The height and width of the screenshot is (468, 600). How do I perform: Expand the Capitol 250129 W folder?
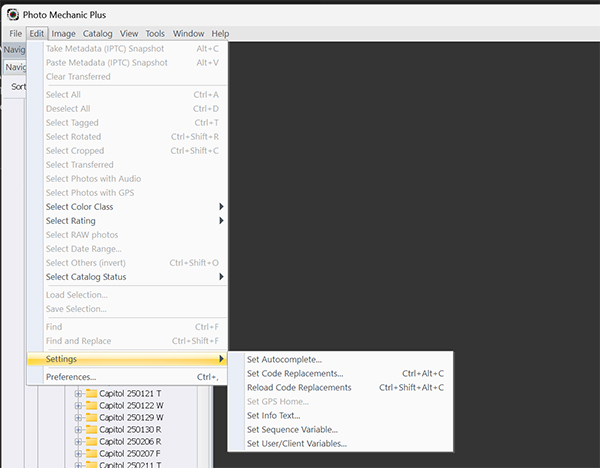[x=78, y=417]
